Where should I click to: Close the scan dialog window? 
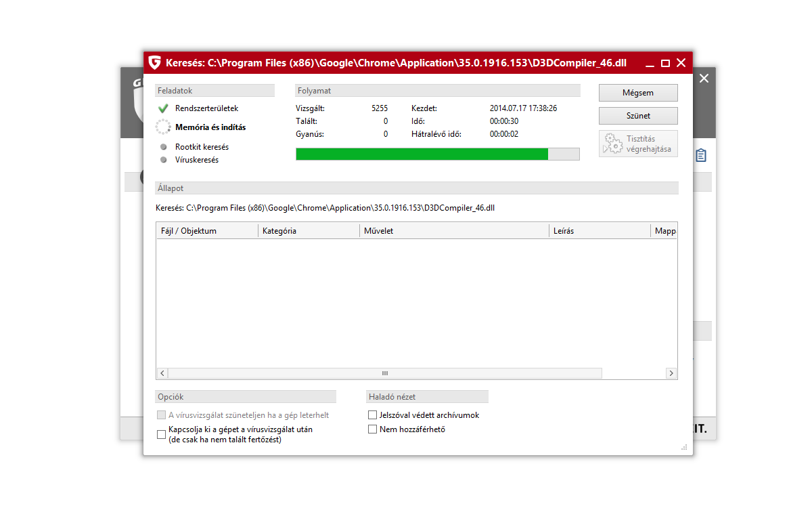pyautogui.click(x=681, y=63)
